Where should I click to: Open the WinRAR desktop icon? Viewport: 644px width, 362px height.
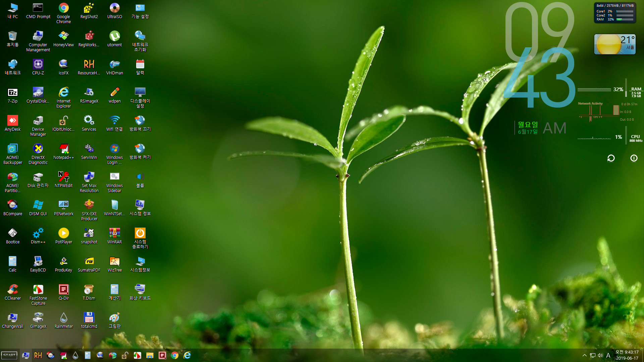pyautogui.click(x=114, y=236)
